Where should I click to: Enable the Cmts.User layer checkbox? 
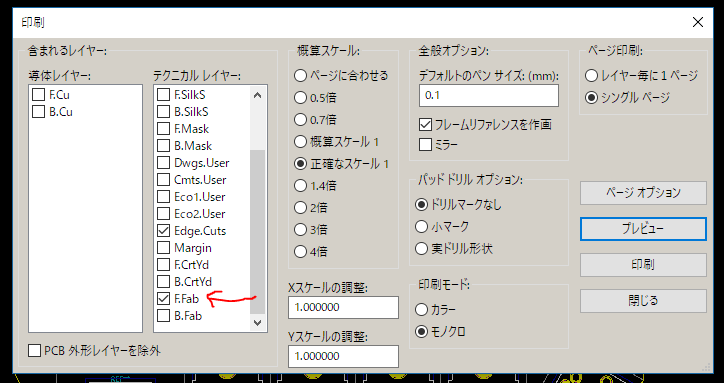point(163,180)
